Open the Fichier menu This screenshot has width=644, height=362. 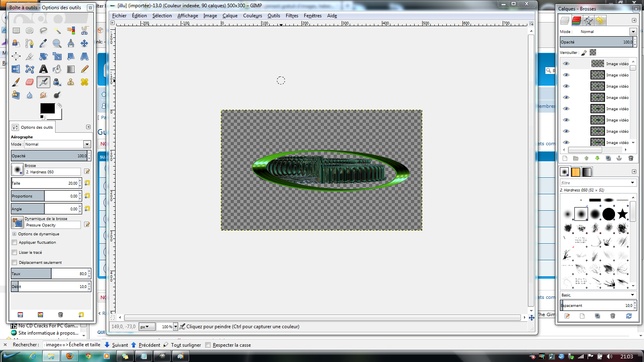[x=119, y=16]
